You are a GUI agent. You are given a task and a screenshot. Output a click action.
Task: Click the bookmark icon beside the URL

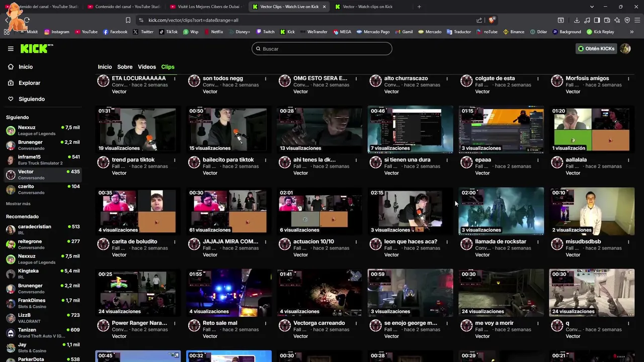click(128, 20)
